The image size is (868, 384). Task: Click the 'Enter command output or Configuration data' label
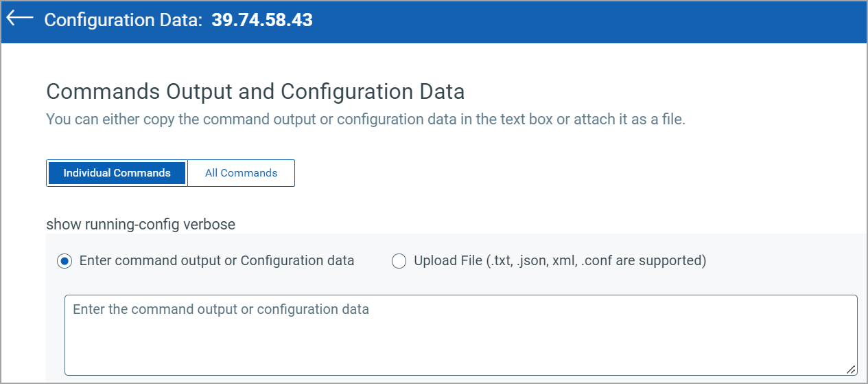click(x=217, y=261)
